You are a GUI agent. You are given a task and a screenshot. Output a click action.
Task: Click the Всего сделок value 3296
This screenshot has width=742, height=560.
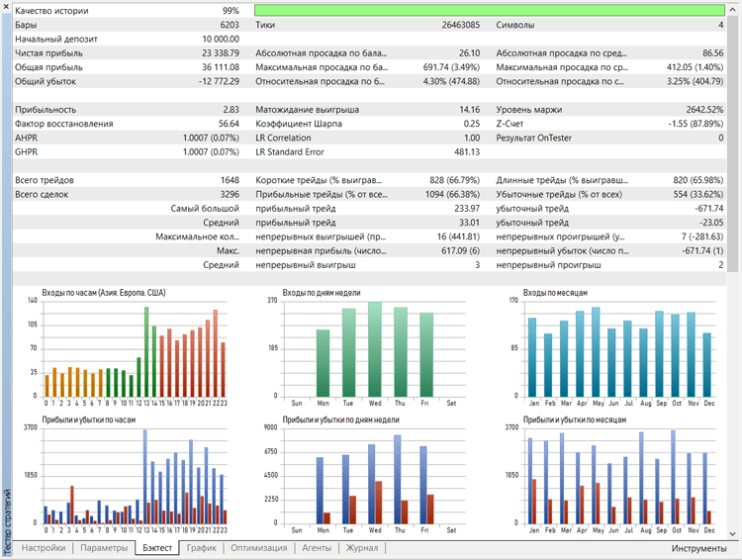230,194
